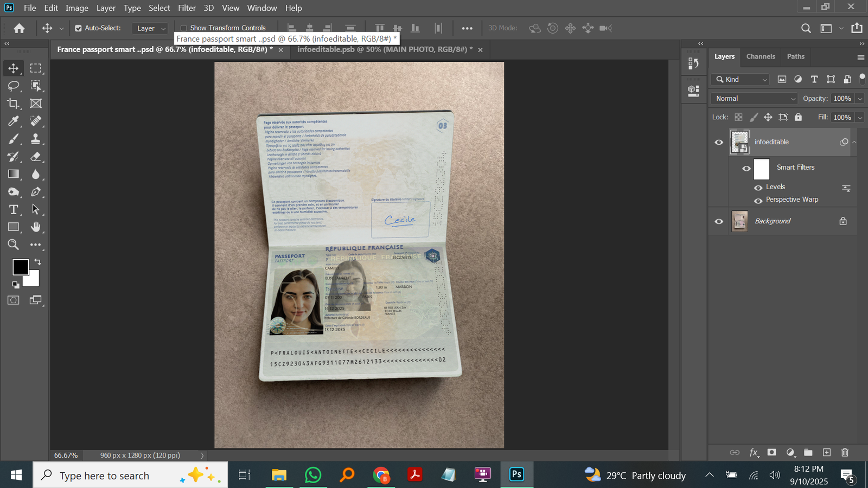This screenshot has width=868, height=488.
Task: Toggle visibility of Perspective Warp filter
Action: pos(758,201)
